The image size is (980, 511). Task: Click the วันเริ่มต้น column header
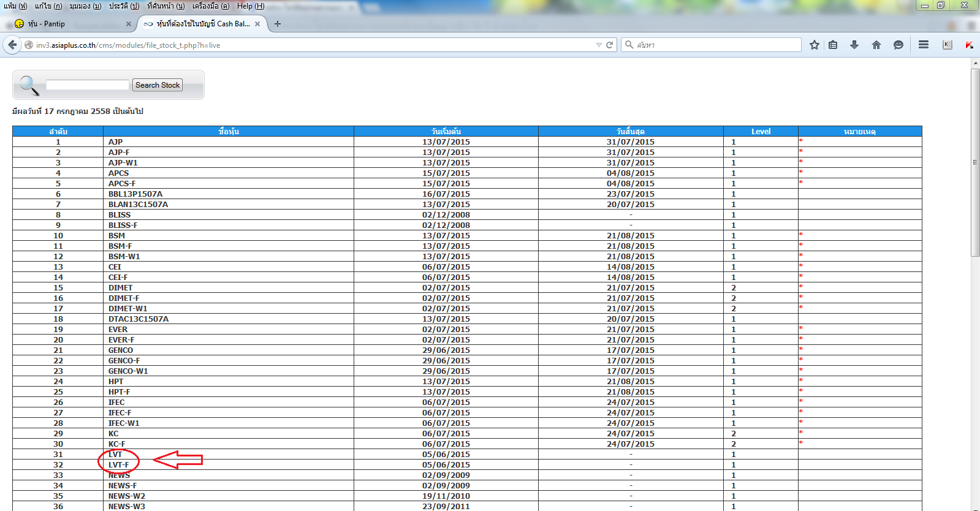click(446, 131)
